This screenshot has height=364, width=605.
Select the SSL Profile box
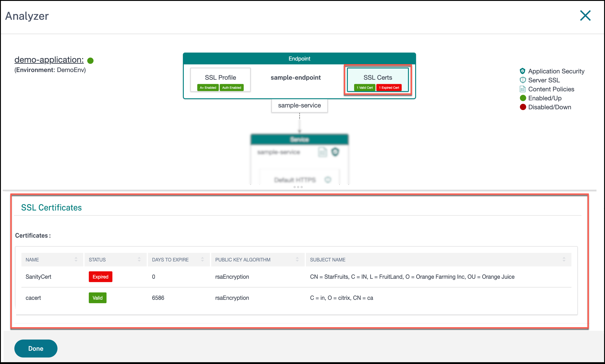220,80
